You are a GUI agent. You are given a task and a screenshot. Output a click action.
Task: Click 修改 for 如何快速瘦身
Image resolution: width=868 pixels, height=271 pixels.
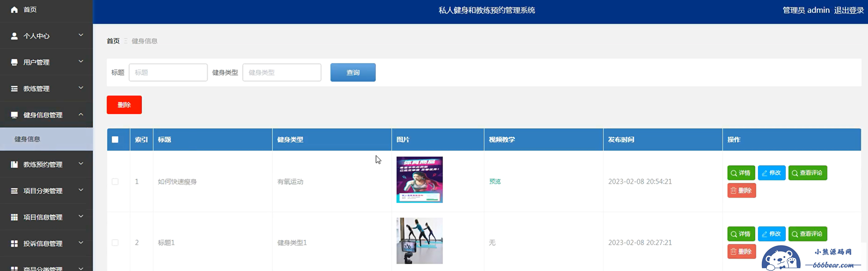pos(772,173)
